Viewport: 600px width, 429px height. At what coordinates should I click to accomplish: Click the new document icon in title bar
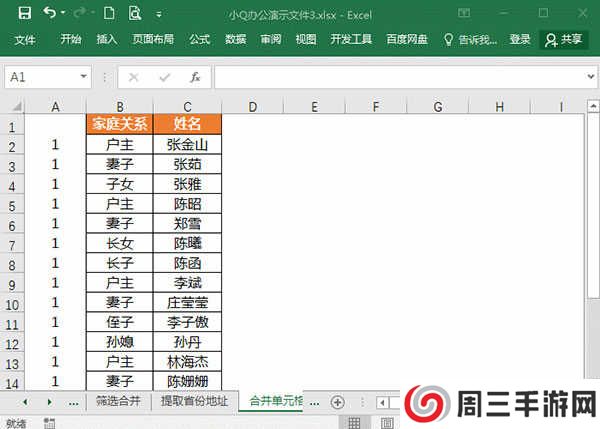click(108, 13)
